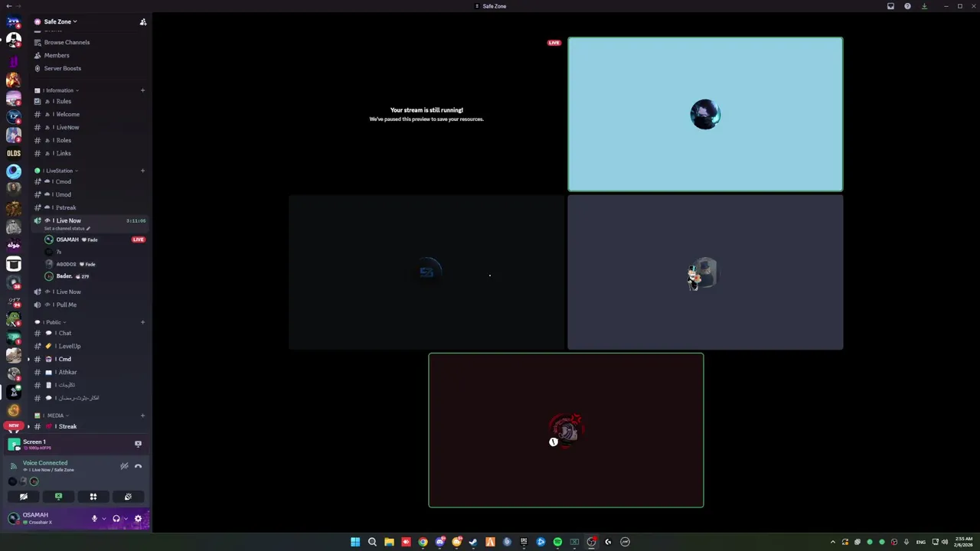Image resolution: width=980 pixels, height=551 pixels.
Task: Select the dark-red participant tile at bottom
Action: coord(566,430)
